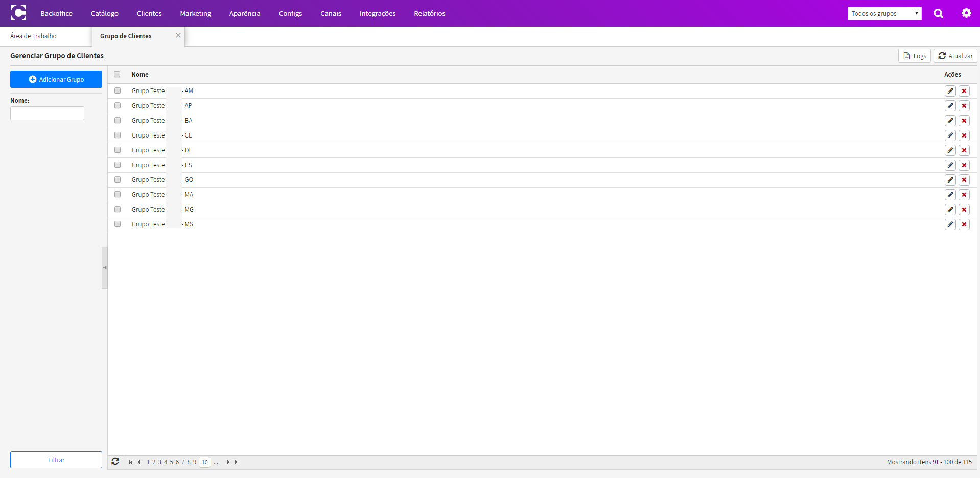Check the Grupo Teste - GO row checkbox
980x478 pixels.
(118, 179)
